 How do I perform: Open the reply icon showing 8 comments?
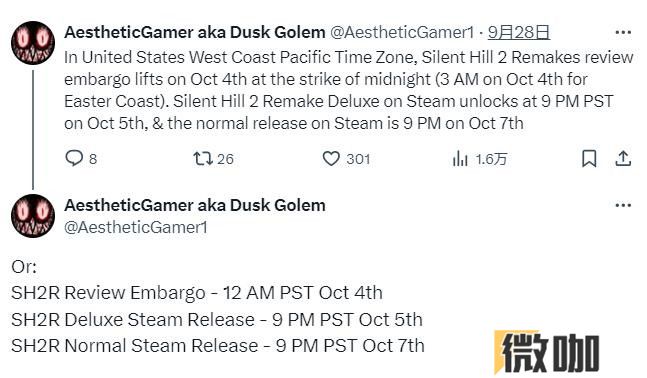pos(74,158)
